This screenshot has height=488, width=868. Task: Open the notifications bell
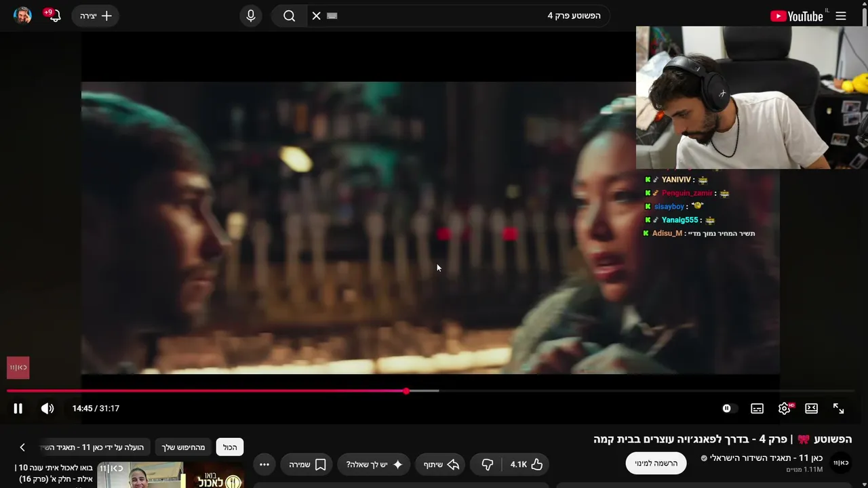[x=54, y=16]
